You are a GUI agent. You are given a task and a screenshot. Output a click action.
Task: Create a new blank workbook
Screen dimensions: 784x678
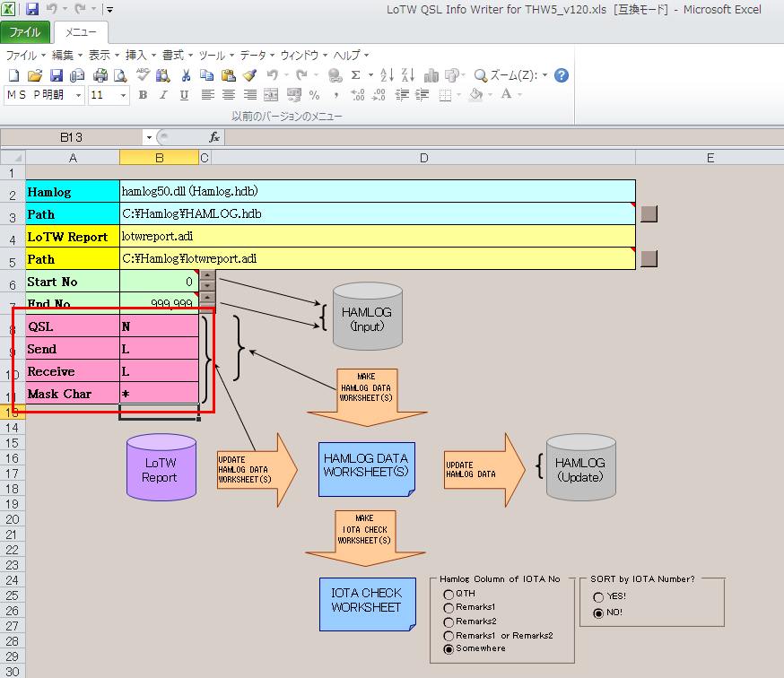click(13, 75)
